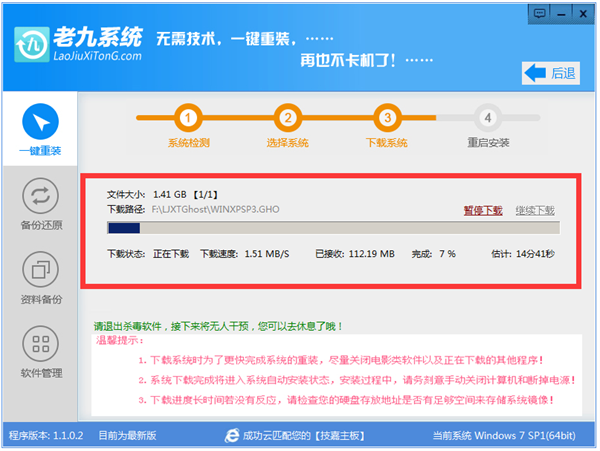The image size is (600, 451).
Task: Click the browser icon in status bar
Action: point(232,437)
